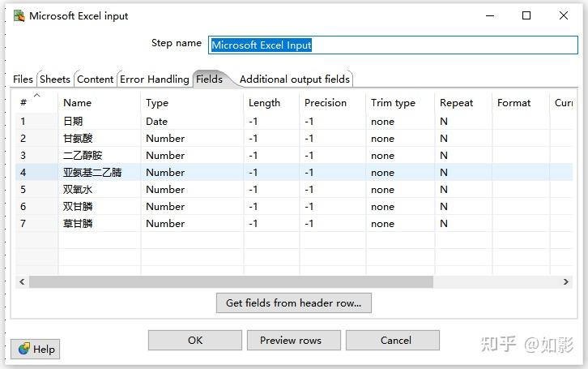
Task: Click the partially visible Curr column header
Action: 562,103
